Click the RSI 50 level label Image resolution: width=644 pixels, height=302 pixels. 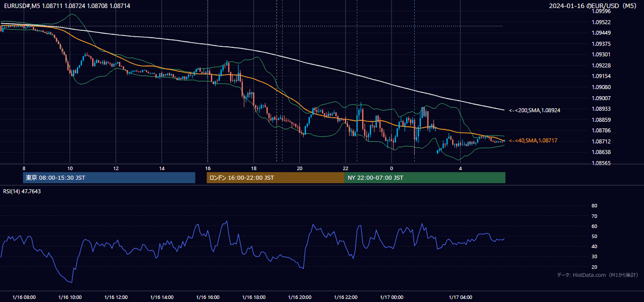click(x=594, y=236)
